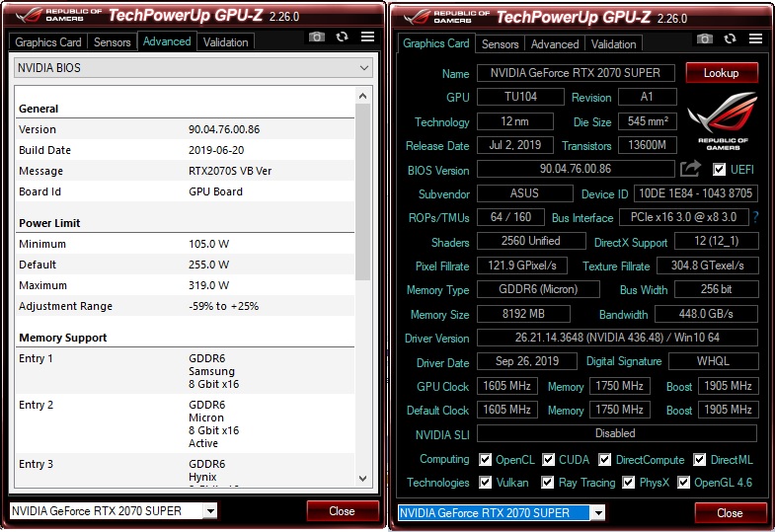
Task: Toggle the Ray Tracing checkbox
Action: click(x=547, y=482)
